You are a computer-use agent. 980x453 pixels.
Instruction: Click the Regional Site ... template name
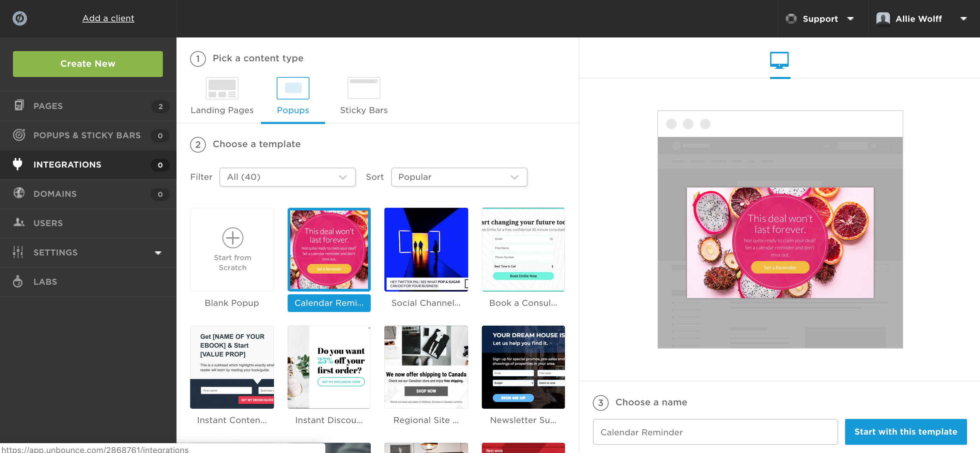point(426,420)
